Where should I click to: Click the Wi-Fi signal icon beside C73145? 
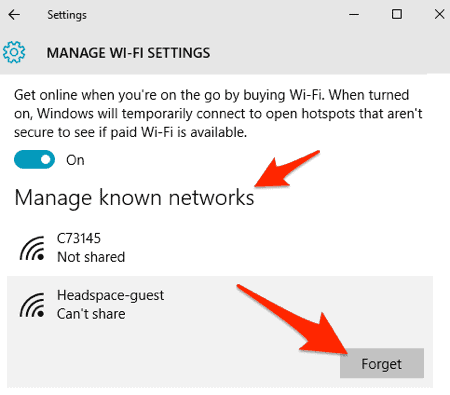tap(32, 248)
